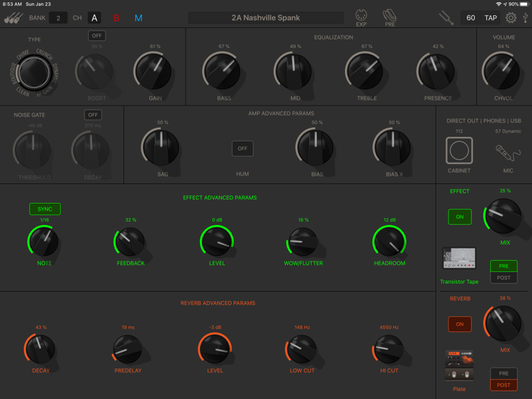Click the NOTE knob
The height and width of the screenshot is (399, 532).
[x=44, y=242]
